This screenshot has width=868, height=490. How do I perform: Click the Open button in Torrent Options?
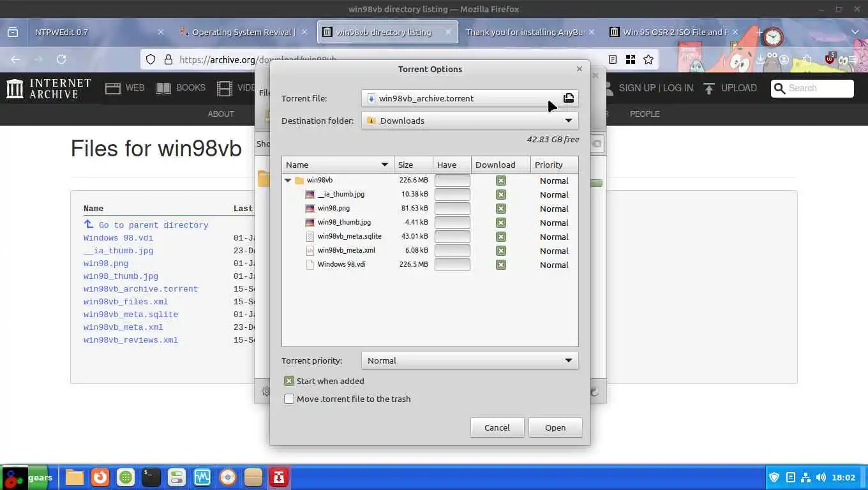pos(555,427)
